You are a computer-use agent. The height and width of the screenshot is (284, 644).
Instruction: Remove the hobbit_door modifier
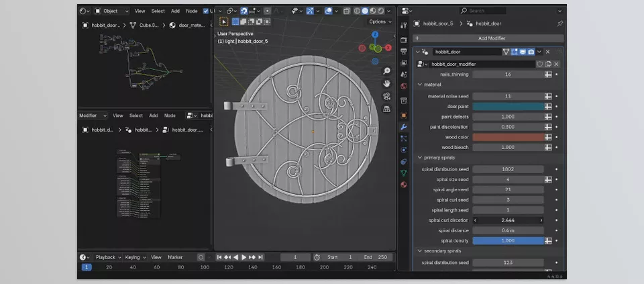pyautogui.click(x=548, y=52)
